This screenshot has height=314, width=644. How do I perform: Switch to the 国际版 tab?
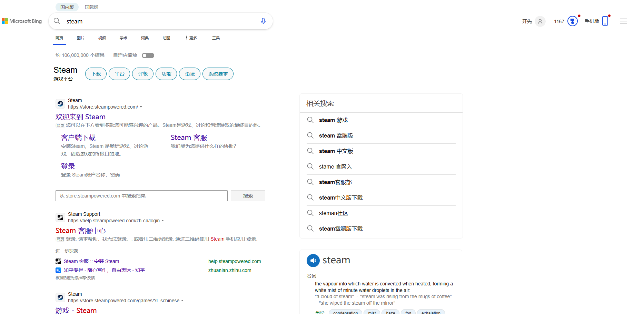point(92,7)
